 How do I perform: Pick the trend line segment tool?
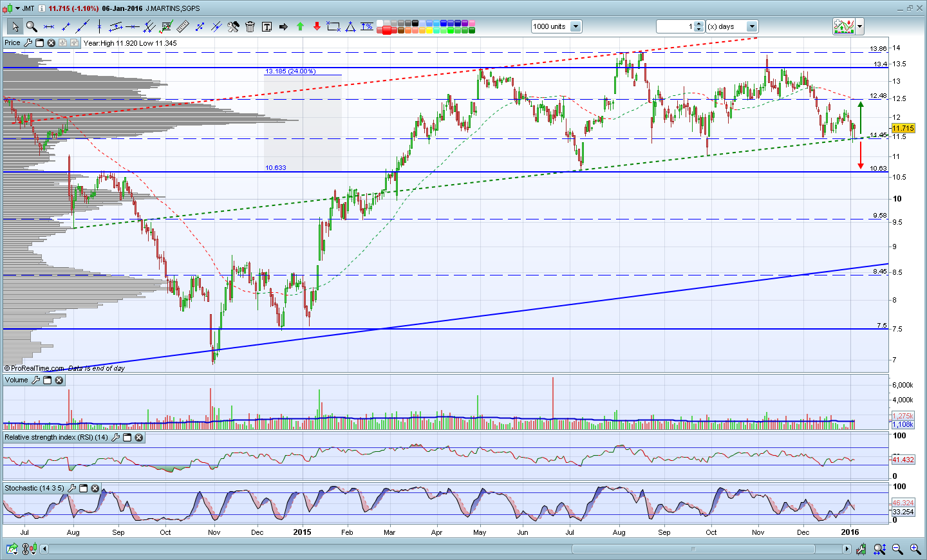tap(66, 26)
